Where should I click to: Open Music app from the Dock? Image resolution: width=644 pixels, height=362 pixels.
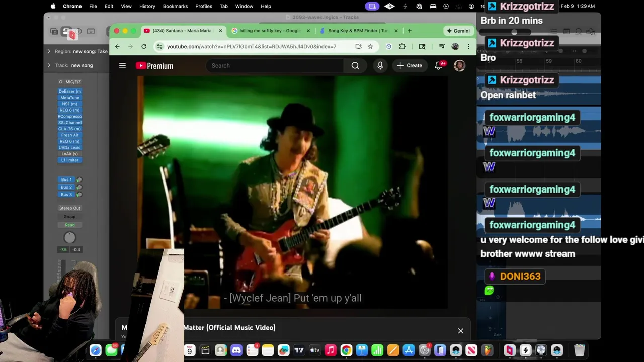331,350
